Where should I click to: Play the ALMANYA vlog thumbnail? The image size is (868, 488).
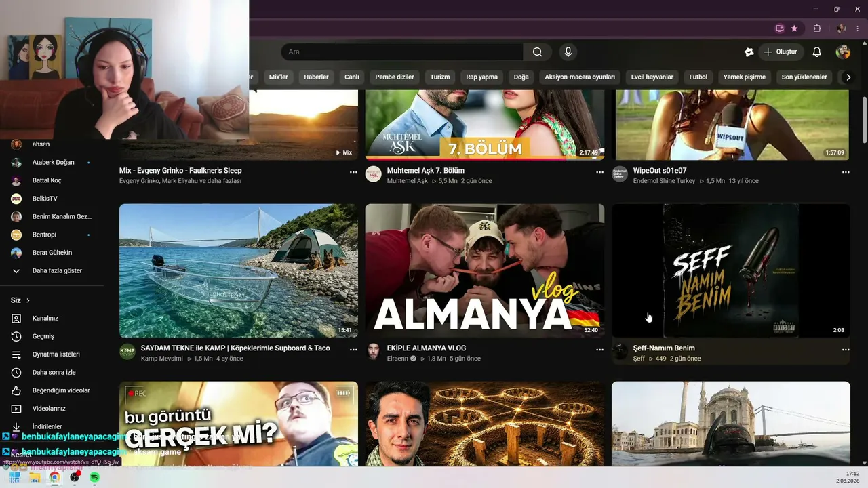tap(485, 270)
